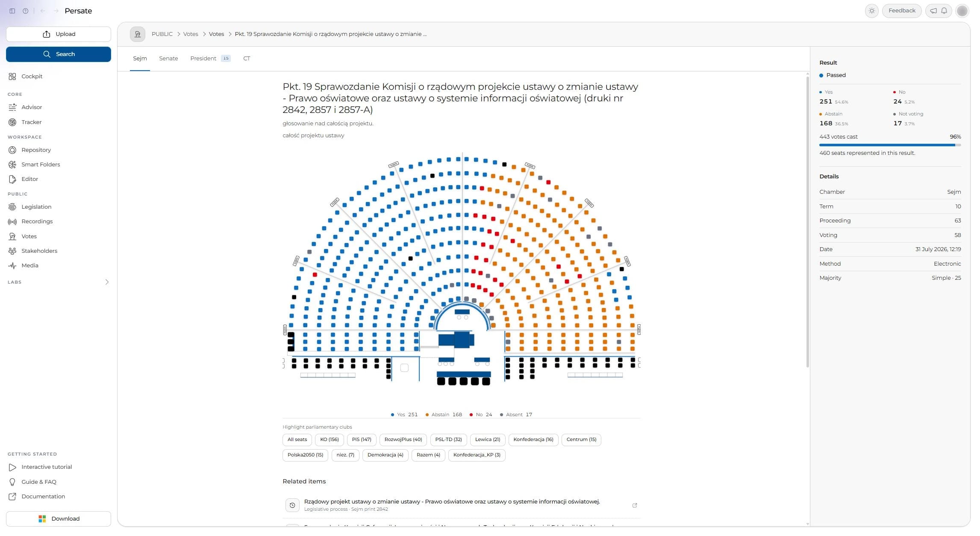The width and height of the screenshot is (980, 536).
Task: Expand the LABS section chevron
Action: pyautogui.click(x=107, y=282)
